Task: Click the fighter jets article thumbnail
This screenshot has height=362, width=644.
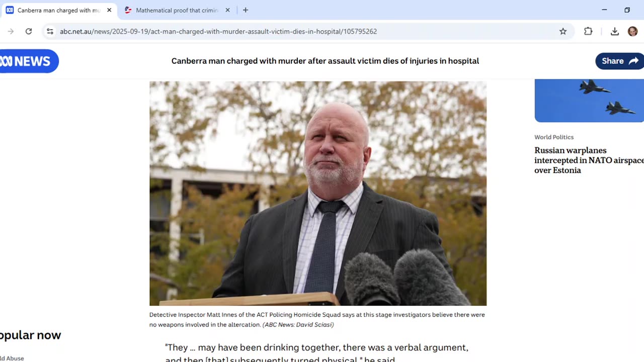Action: point(589,100)
